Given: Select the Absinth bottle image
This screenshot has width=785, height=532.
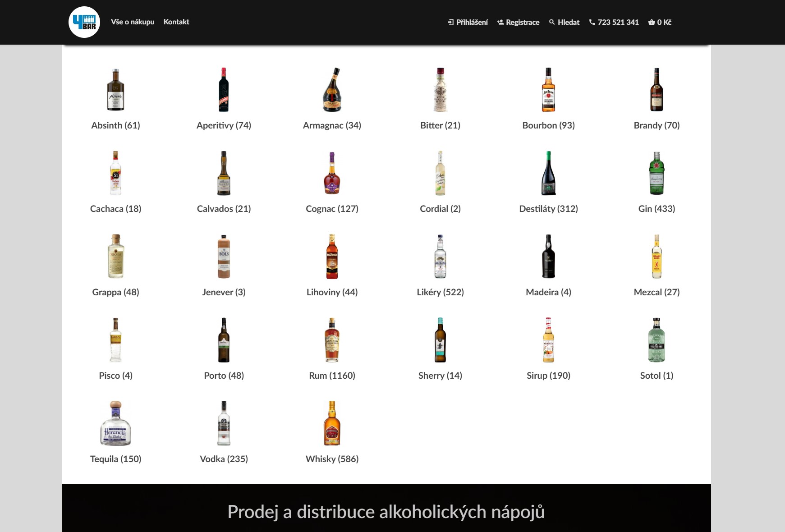Looking at the screenshot, I should click(116, 90).
